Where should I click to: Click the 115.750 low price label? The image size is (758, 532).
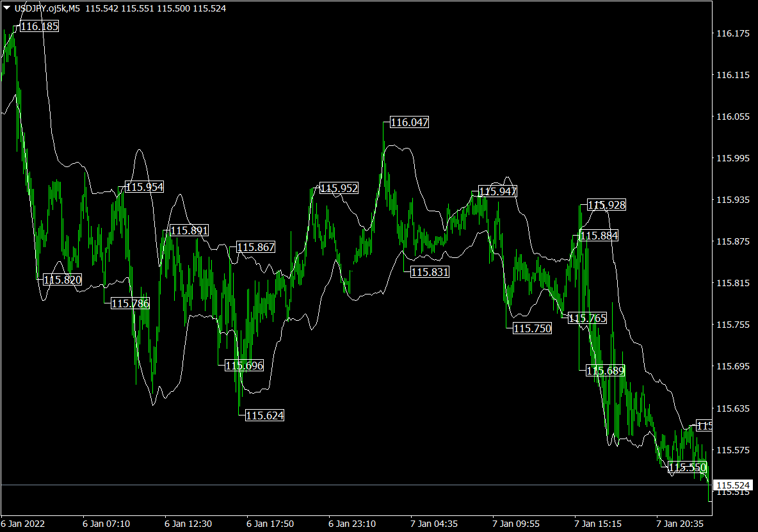(x=532, y=328)
